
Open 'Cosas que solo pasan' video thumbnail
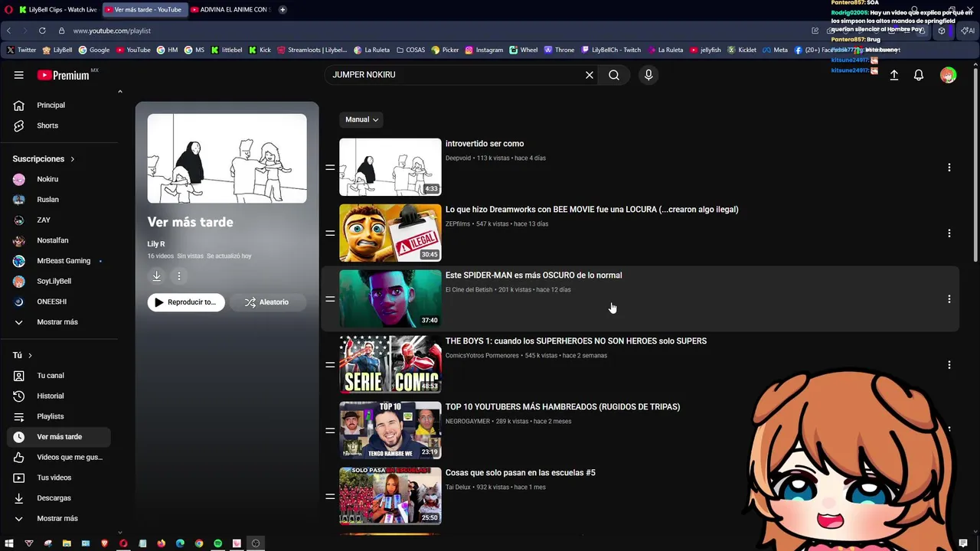(x=390, y=496)
